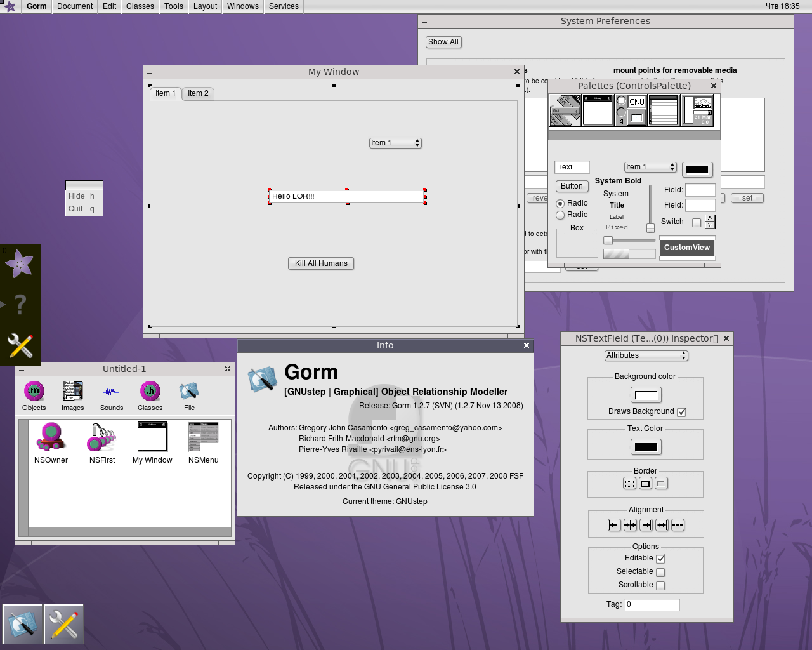The width and height of the screenshot is (812, 650).
Task: Select the Menus palette icon
Action: point(565,110)
